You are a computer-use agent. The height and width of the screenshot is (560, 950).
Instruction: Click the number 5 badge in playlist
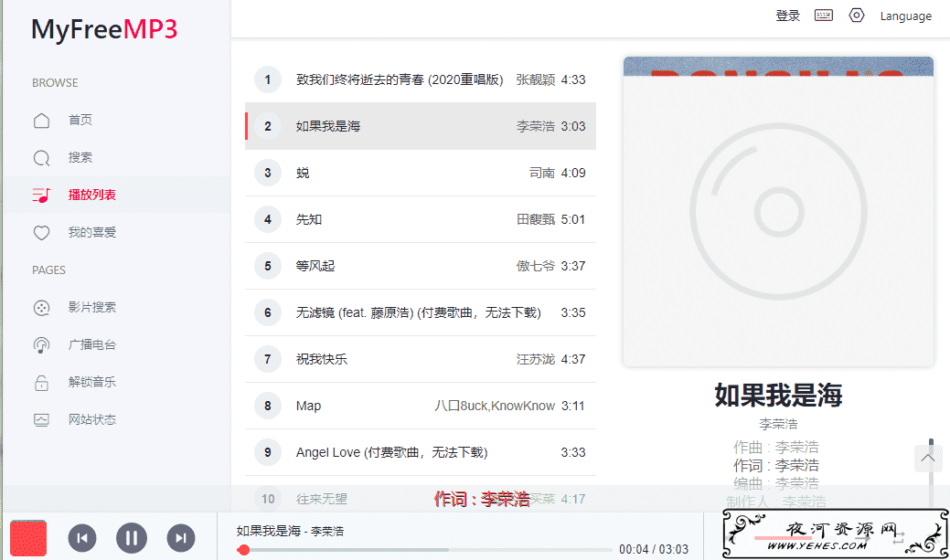[268, 266]
